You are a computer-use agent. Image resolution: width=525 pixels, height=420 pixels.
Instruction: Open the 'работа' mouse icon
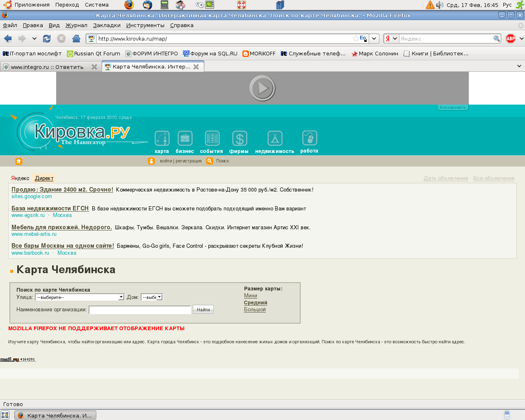click(310, 138)
